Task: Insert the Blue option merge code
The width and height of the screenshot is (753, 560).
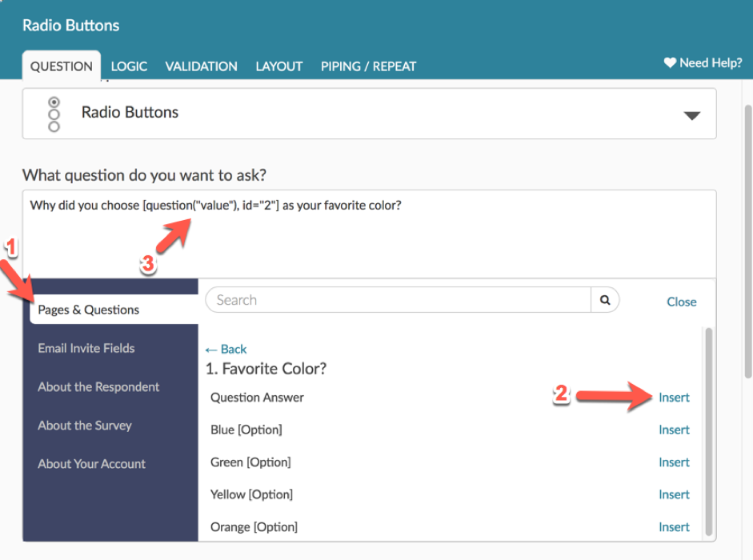Action: tap(674, 430)
